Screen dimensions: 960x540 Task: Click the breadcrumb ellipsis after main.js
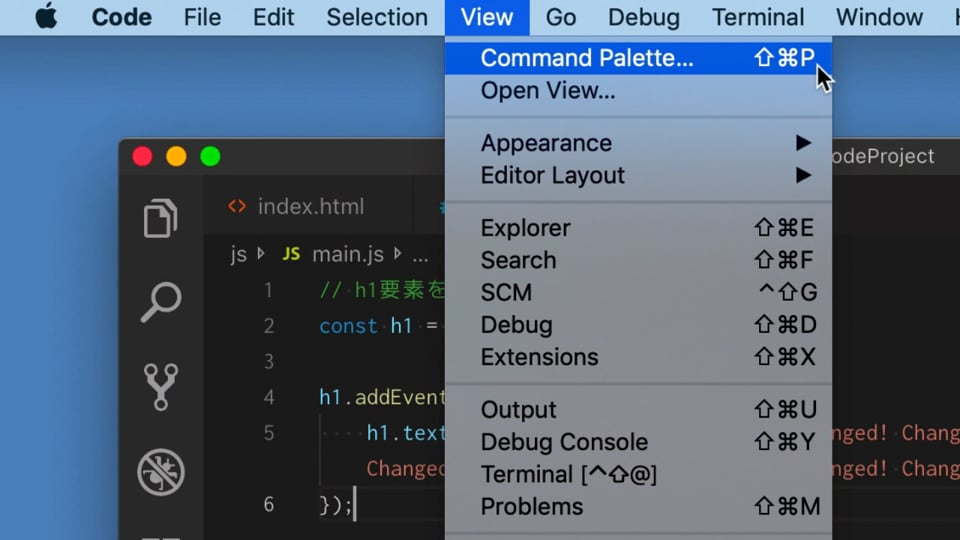[x=420, y=257]
